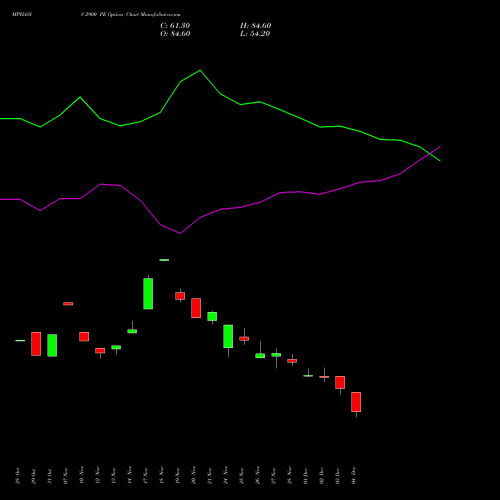
Task: Click the 04 Dec date label
Action: pos(353,476)
